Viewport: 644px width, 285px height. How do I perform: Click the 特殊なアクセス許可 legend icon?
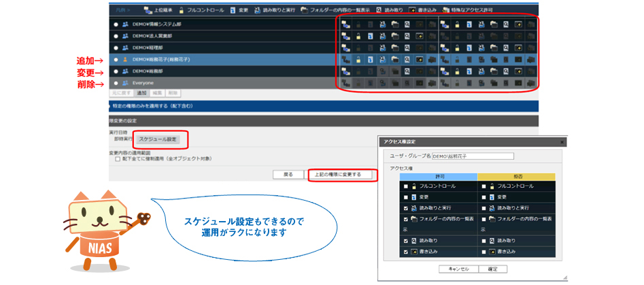(445, 10)
